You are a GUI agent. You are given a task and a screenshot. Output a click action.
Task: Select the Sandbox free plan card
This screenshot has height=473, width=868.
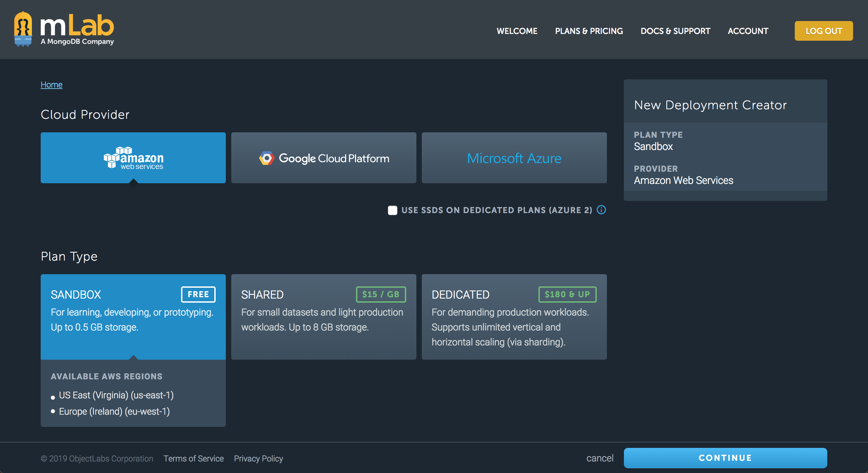pyautogui.click(x=133, y=317)
